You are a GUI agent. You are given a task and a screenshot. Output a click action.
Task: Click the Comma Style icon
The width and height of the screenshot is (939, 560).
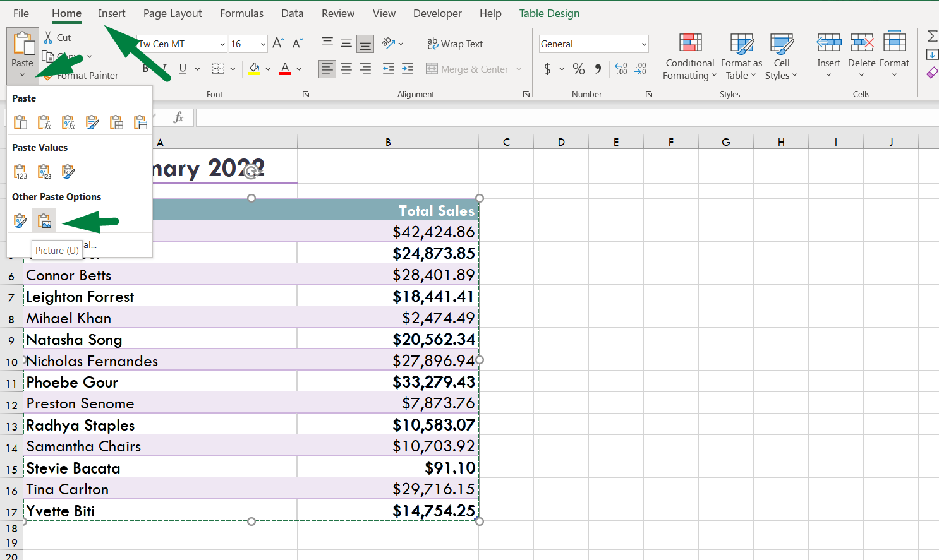(598, 69)
